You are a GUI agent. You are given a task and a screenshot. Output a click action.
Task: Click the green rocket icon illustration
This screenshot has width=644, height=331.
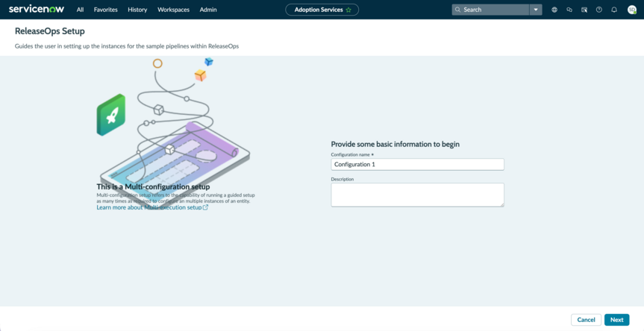point(111,115)
